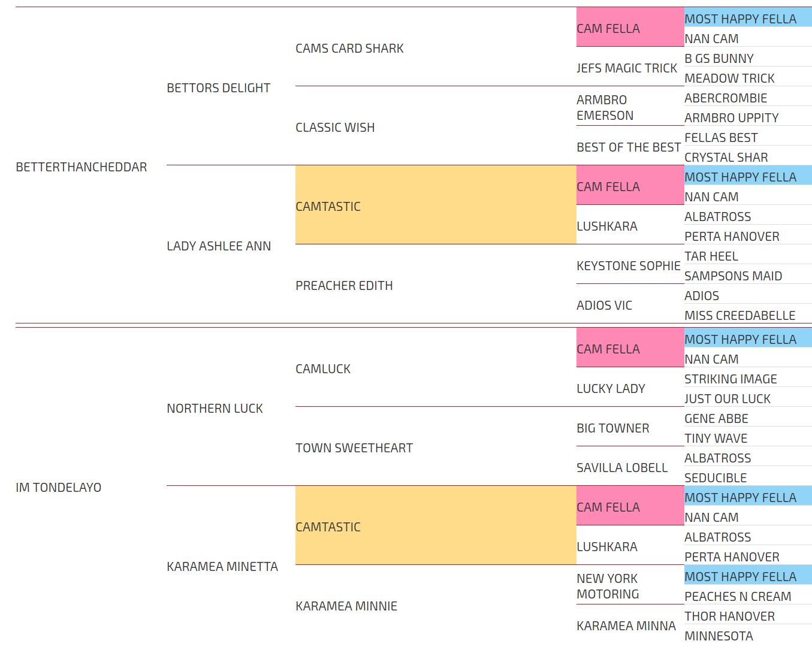
Task: Open NEW YORK MOTORING entry
Action: (608, 586)
